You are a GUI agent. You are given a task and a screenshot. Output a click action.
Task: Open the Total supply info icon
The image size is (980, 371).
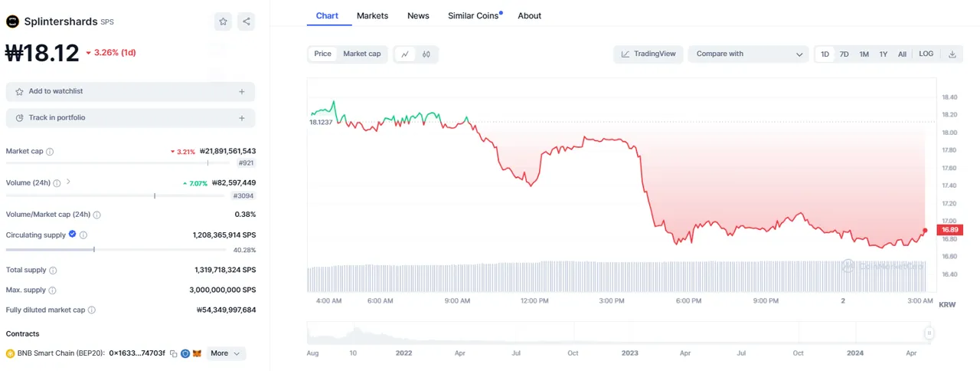pos(53,270)
